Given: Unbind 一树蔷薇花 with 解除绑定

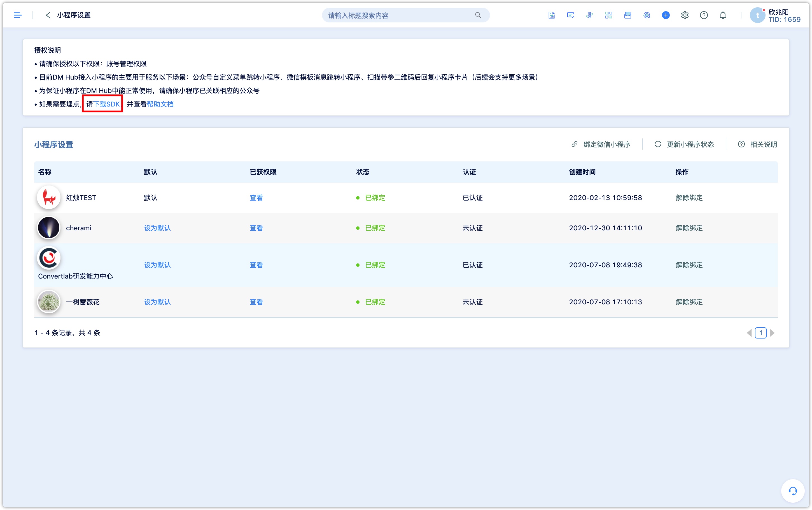Looking at the screenshot, I should point(689,302).
